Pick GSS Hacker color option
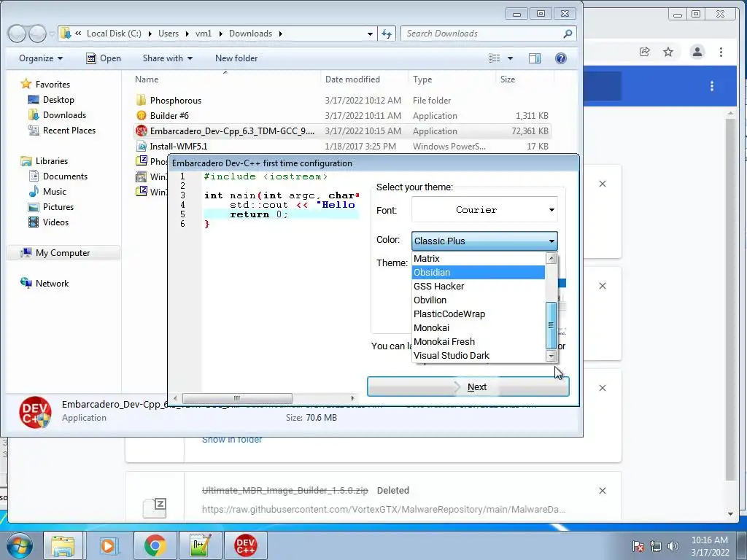Image resolution: width=747 pixels, height=560 pixels. tap(479, 286)
